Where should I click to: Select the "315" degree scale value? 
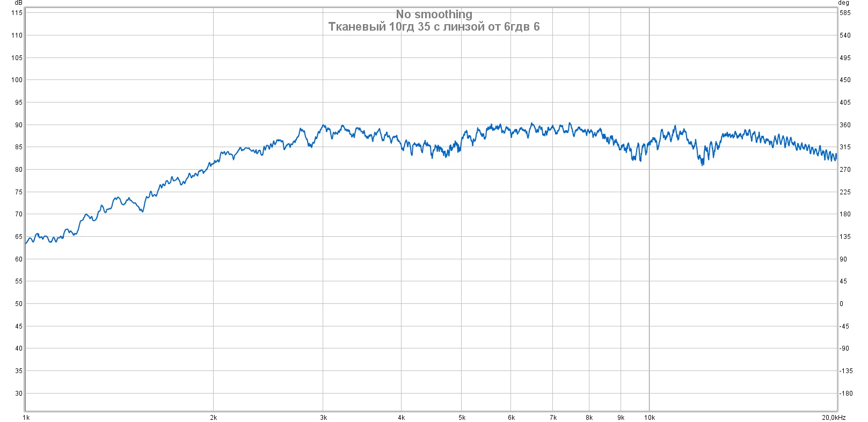point(845,147)
